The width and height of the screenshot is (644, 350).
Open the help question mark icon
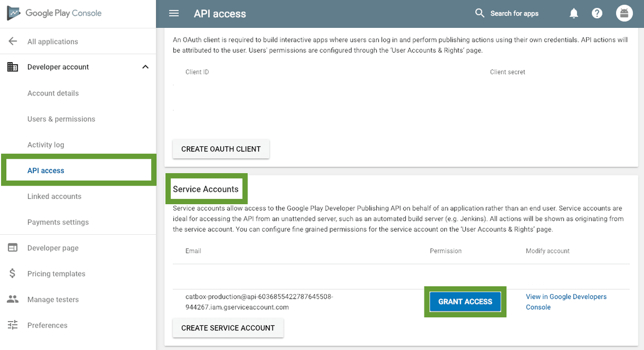pos(597,13)
